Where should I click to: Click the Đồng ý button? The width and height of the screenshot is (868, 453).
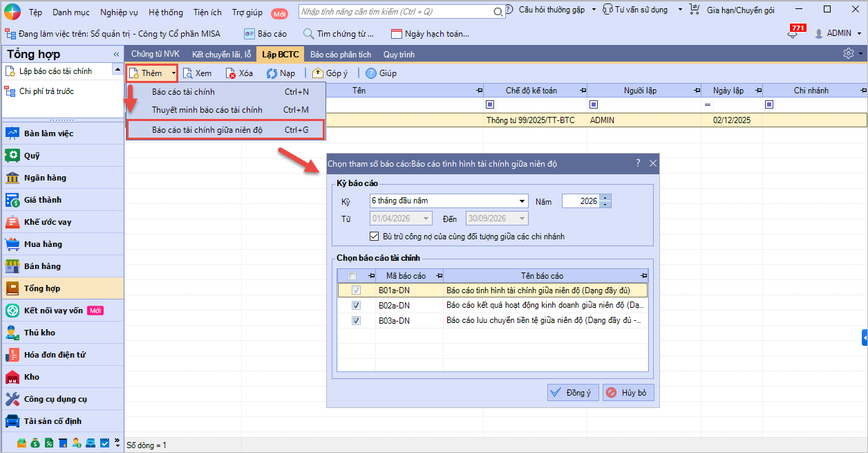click(x=572, y=393)
